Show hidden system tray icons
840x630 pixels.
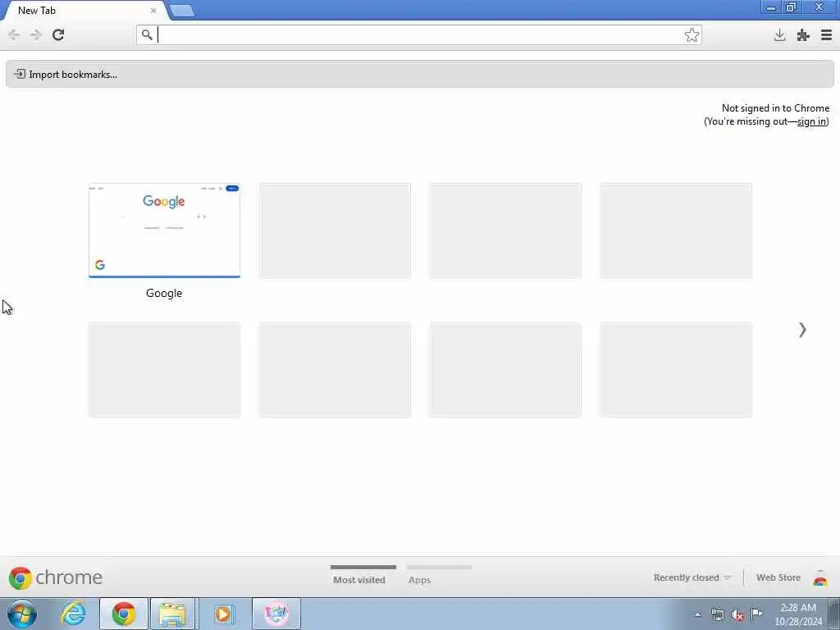[x=697, y=615]
